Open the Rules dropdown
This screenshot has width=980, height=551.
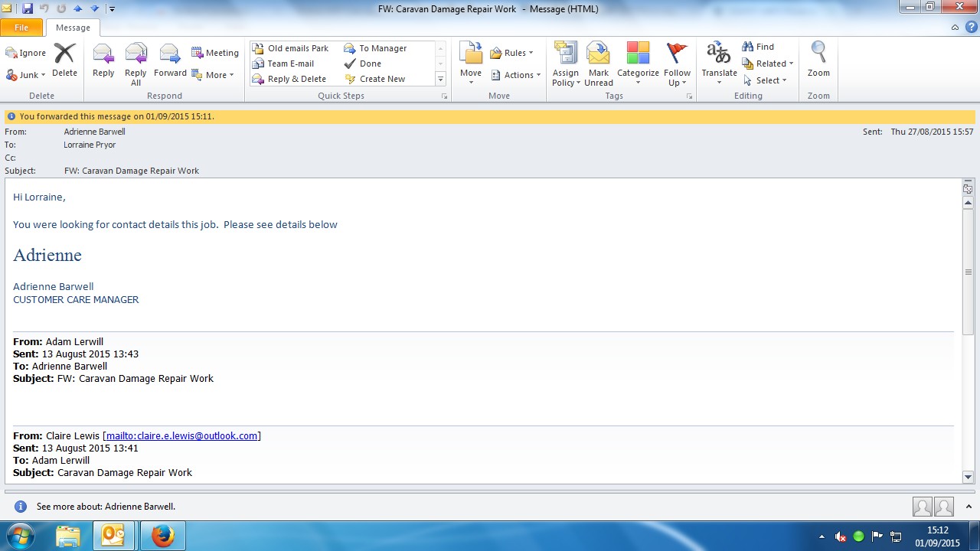512,53
